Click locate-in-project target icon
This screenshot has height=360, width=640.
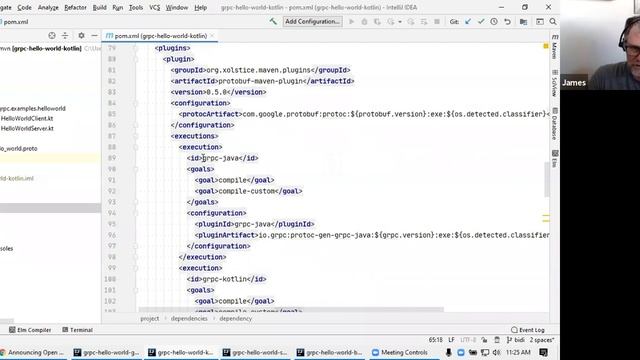52,36
